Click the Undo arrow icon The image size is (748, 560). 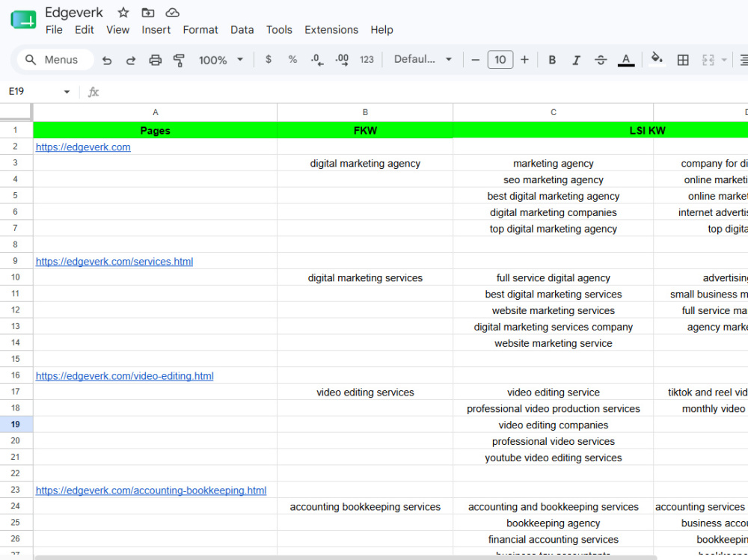pyautogui.click(x=107, y=60)
